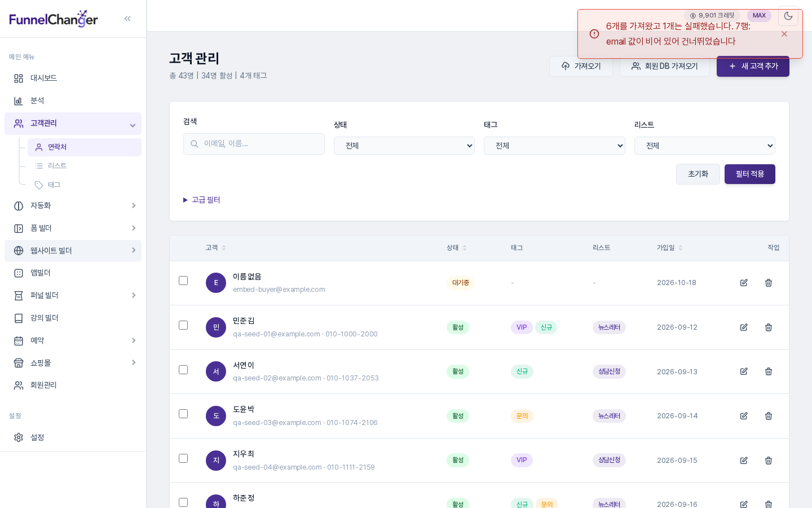Screen dimensions: 812x508
Task: Open the 상태 filter dropdown
Action: pyautogui.click(x=404, y=146)
